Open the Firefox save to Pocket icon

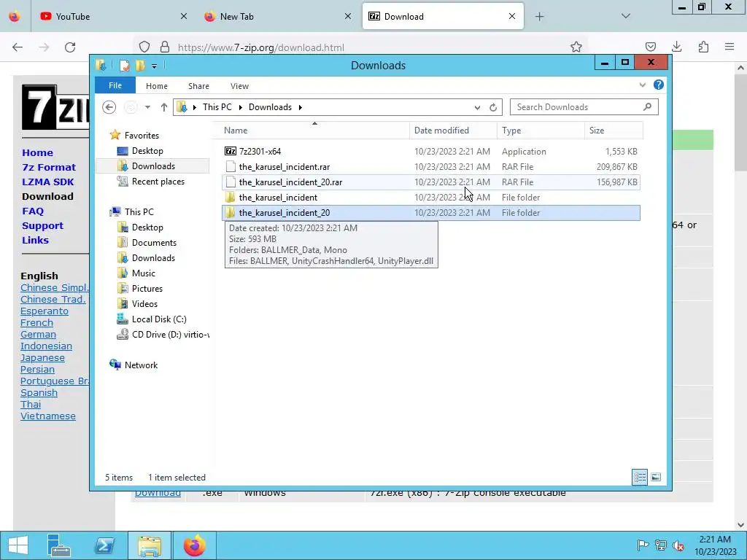click(x=650, y=47)
